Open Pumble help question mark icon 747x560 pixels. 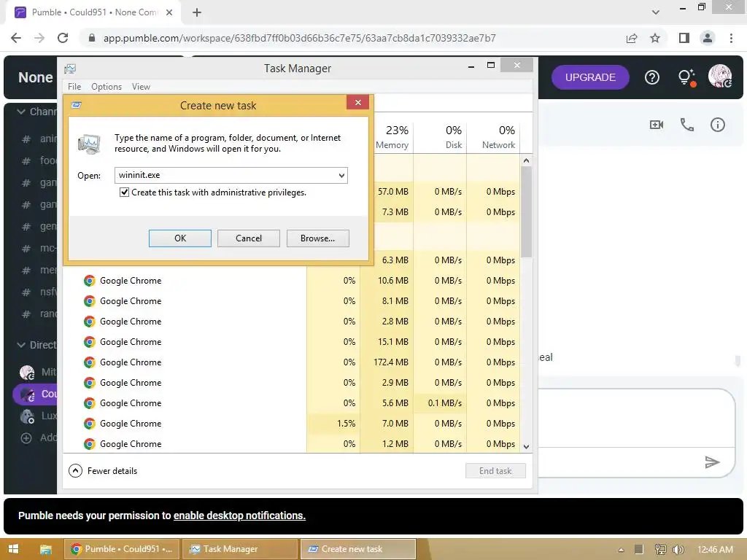(651, 77)
